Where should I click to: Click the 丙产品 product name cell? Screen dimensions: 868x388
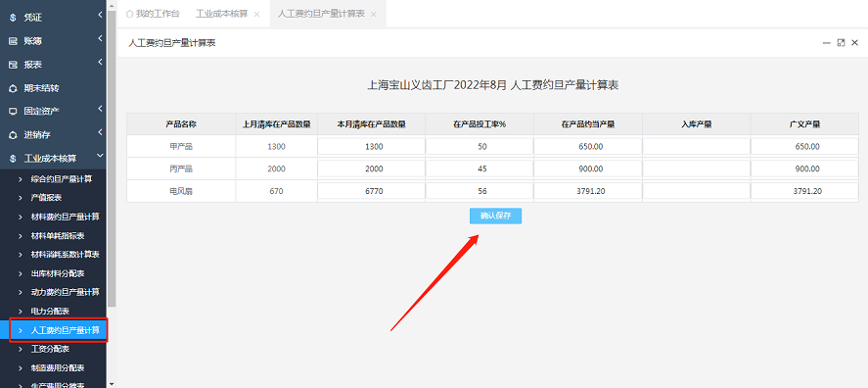tap(181, 170)
